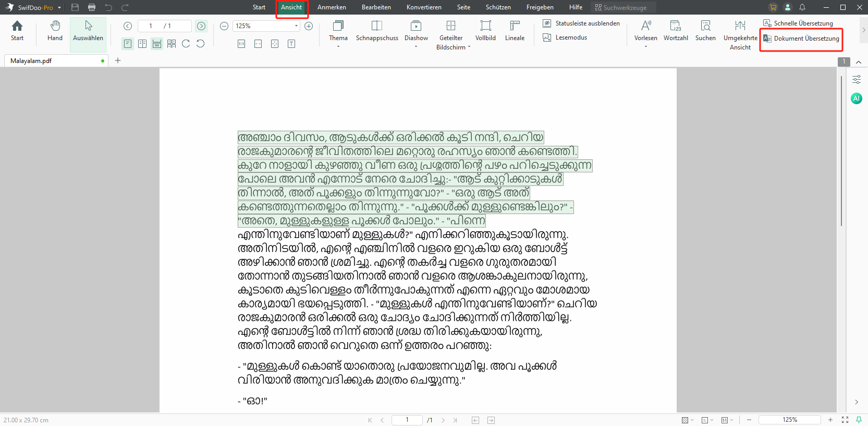This screenshot has height=426, width=868.
Task: Enable Lesemodus
Action: click(565, 37)
